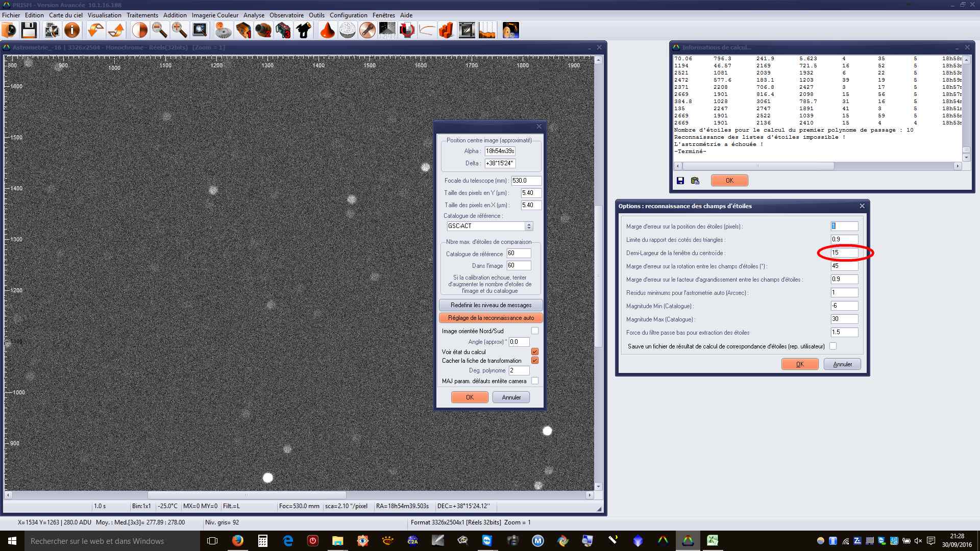
Task: Toggle MAJ param. défauts entête camera checkbox
Action: click(534, 381)
